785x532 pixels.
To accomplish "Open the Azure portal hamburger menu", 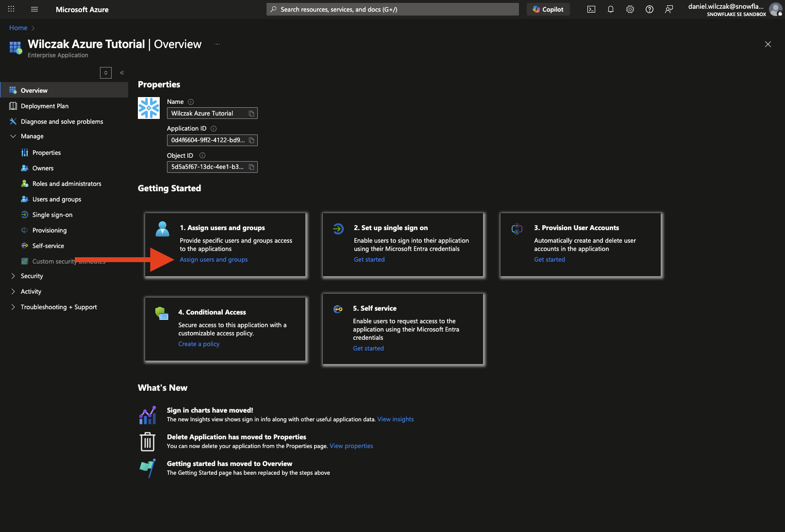I will [34, 9].
